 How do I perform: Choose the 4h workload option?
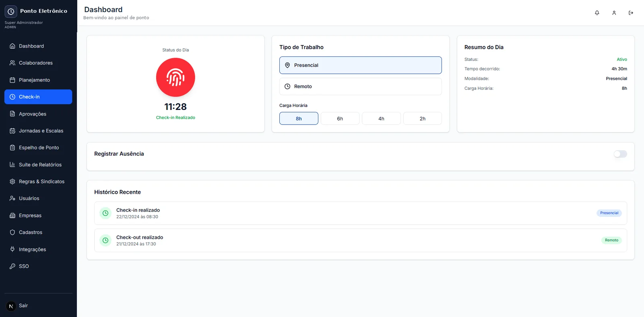pyautogui.click(x=381, y=118)
